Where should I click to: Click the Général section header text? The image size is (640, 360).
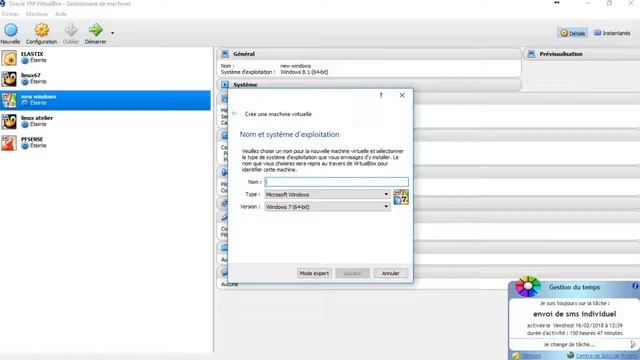[244, 54]
